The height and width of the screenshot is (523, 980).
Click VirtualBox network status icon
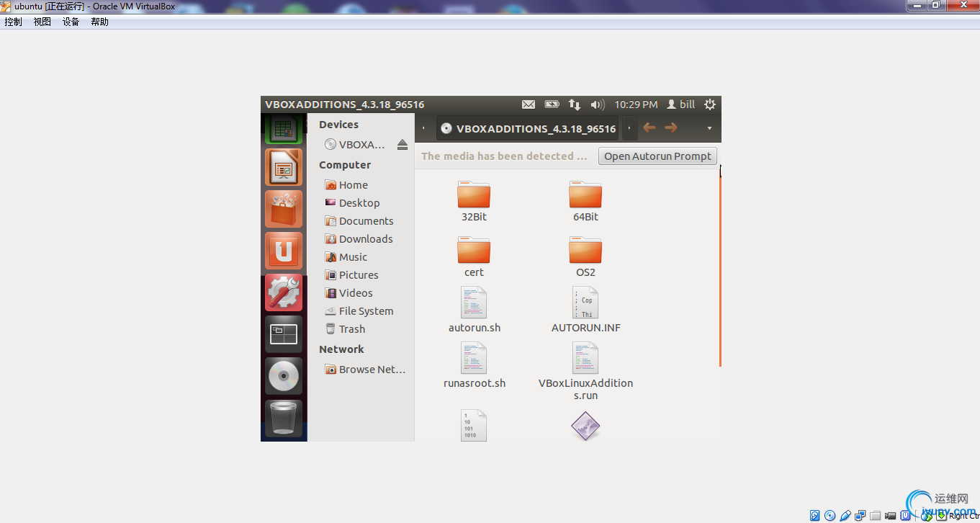860,516
